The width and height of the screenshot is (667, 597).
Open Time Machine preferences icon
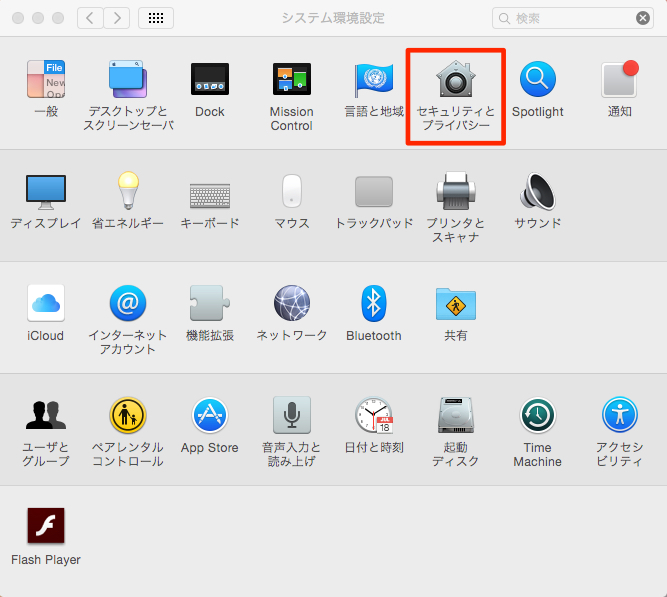coord(538,415)
